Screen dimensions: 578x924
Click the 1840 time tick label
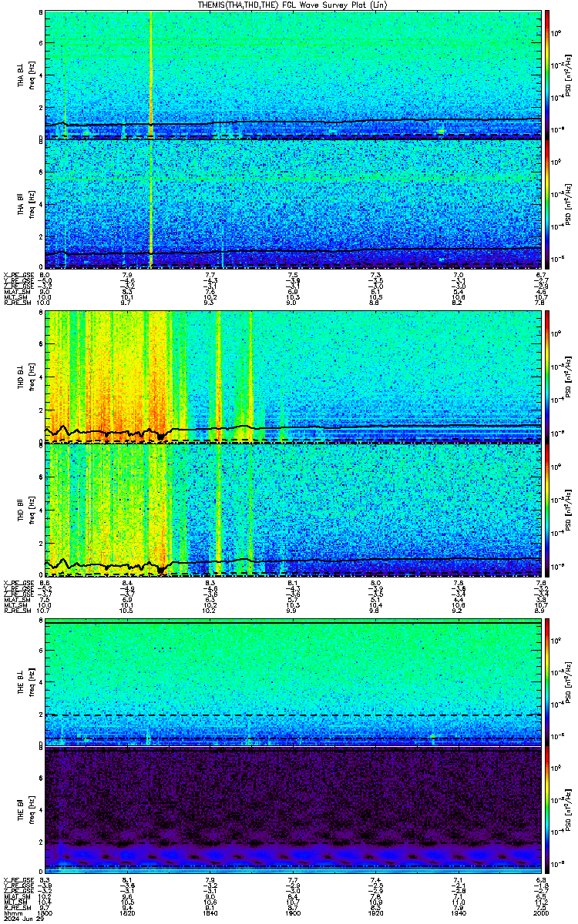coord(210,912)
